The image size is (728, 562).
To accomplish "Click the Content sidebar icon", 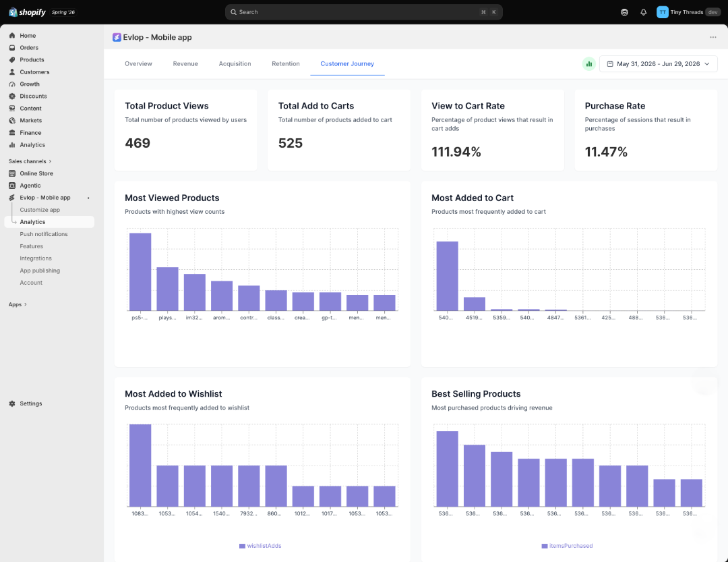I will (x=12, y=109).
